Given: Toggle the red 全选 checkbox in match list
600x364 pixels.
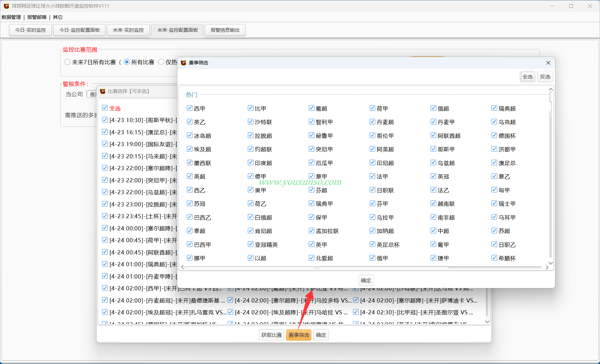Looking at the screenshot, I should [x=105, y=108].
